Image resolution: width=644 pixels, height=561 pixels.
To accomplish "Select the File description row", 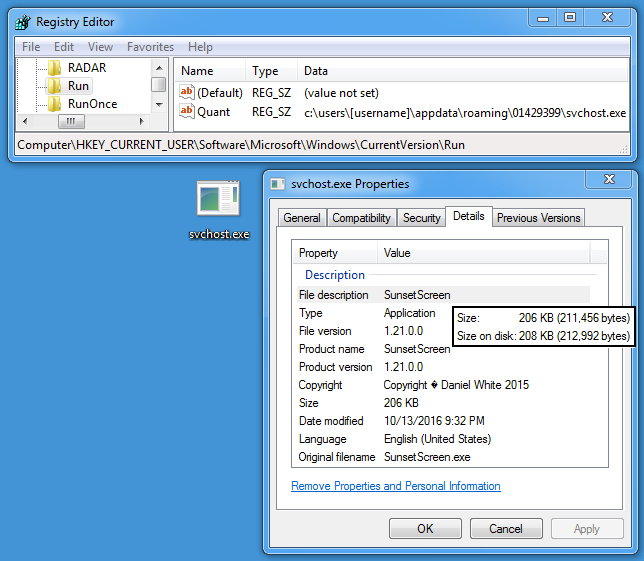I will pyautogui.click(x=444, y=295).
